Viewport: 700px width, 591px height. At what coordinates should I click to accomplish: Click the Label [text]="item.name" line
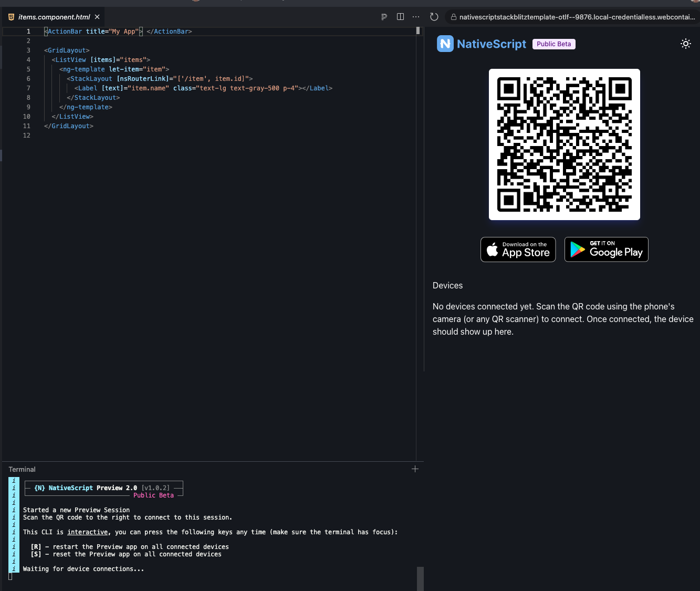click(203, 88)
